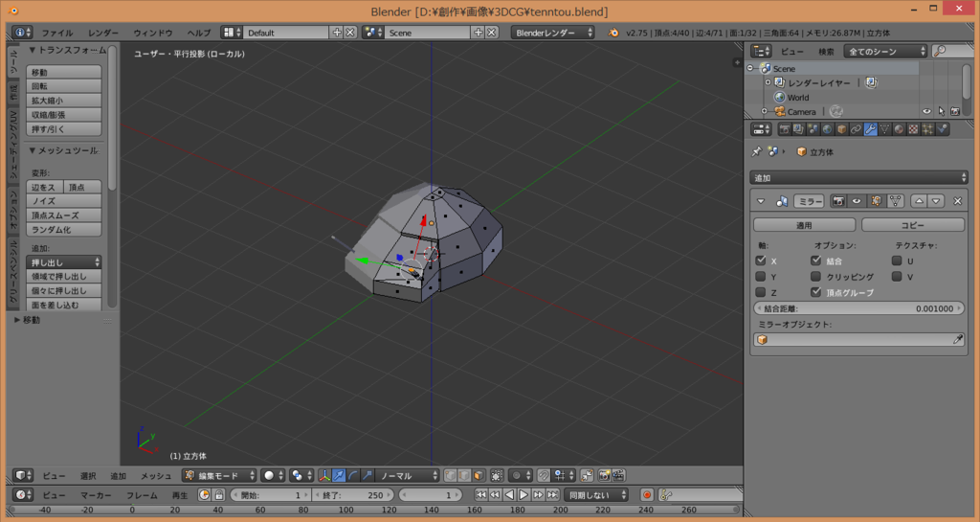Open the Scene properties tab
980x522 pixels.
(813, 129)
